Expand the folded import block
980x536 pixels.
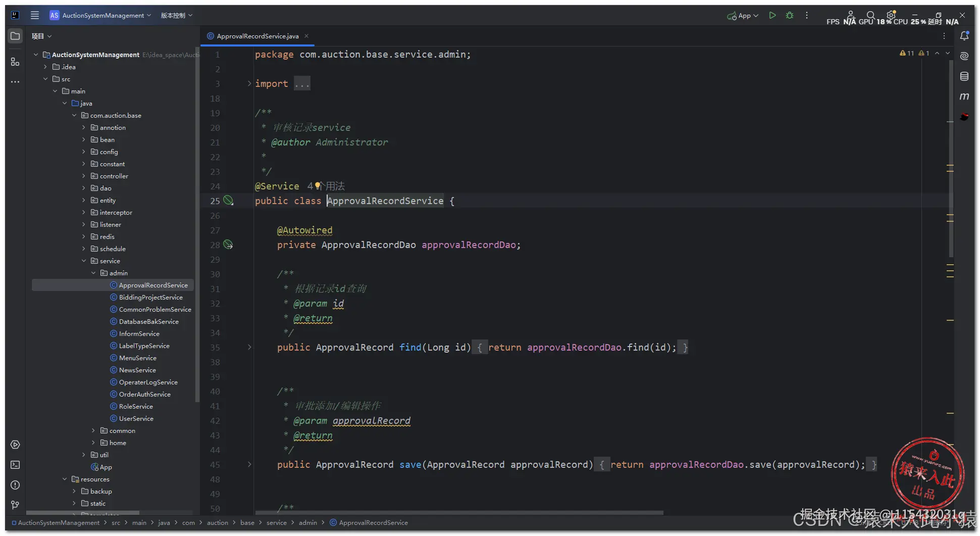click(x=249, y=83)
